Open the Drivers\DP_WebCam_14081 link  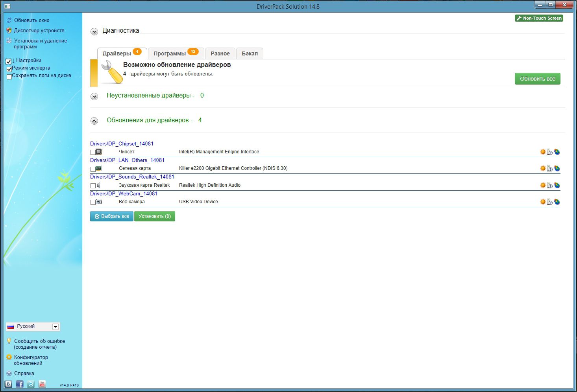click(124, 193)
